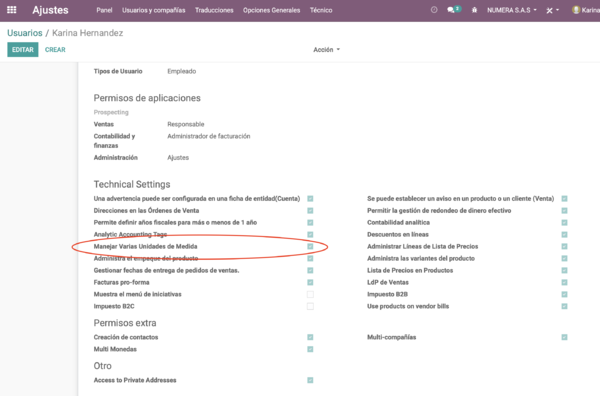Click the Ventas value Responsable
Image resolution: width=600 pixels, height=396 pixels.
click(x=186, y=124)
